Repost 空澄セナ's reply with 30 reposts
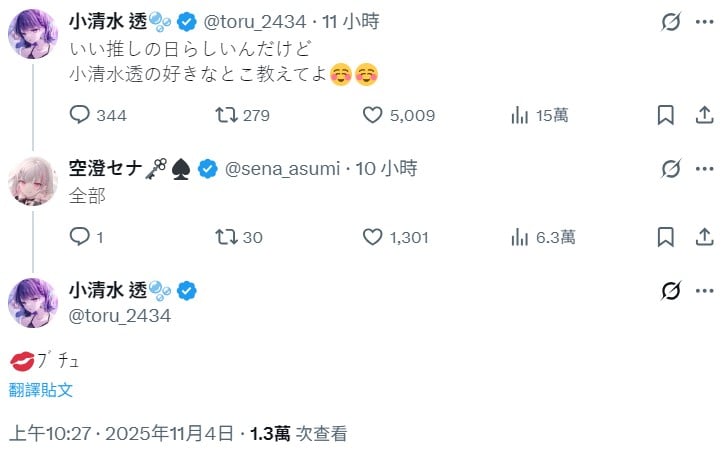Image resolution: width=728 pixels, height=453 pixels. click(x=226, y=237)
